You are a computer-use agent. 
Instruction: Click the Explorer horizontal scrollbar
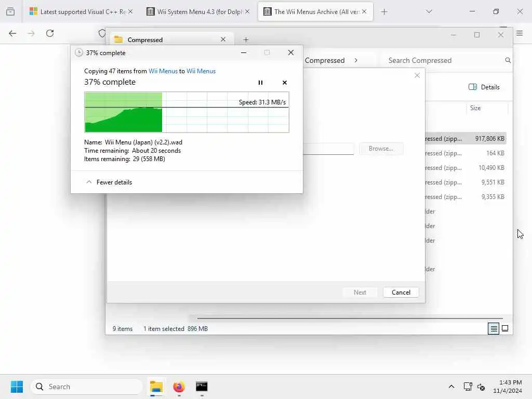pos(350,318)
